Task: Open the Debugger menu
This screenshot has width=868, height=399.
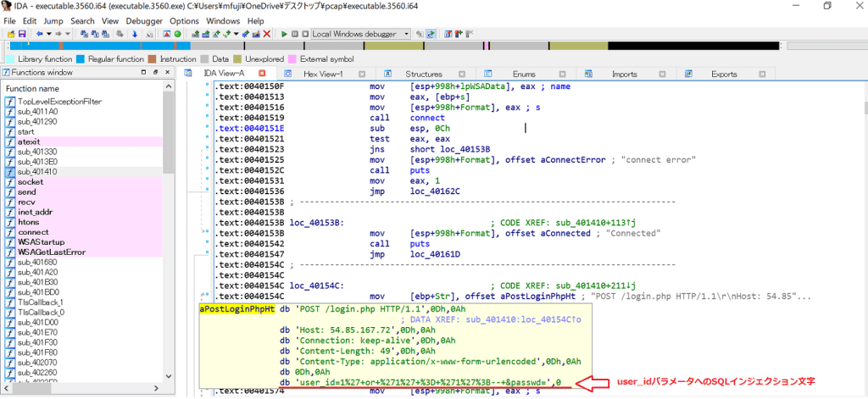Action: click(x=146, y=20)
